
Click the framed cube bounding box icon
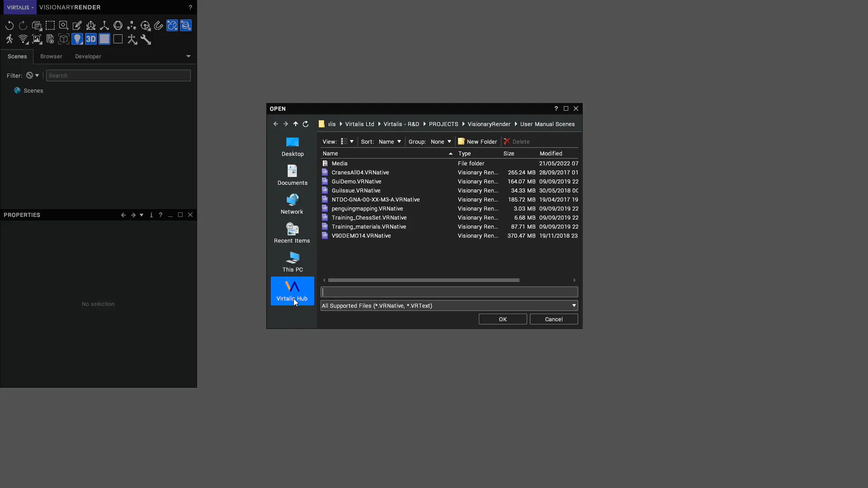pos(64,39)
